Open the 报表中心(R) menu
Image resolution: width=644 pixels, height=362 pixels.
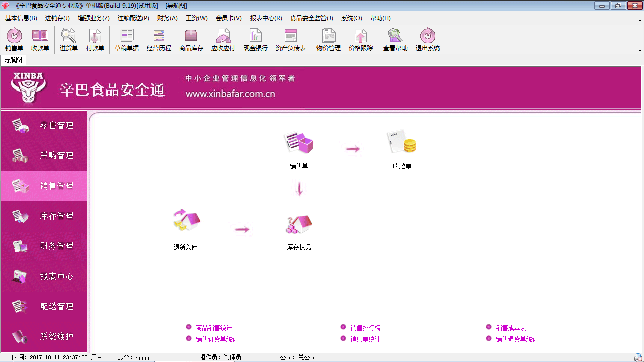(x=266, y=18)
